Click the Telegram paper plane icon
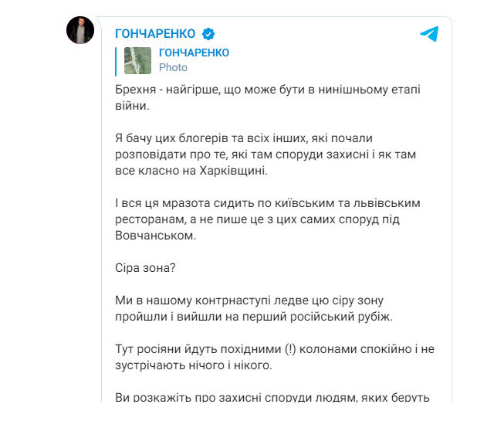 429,33
